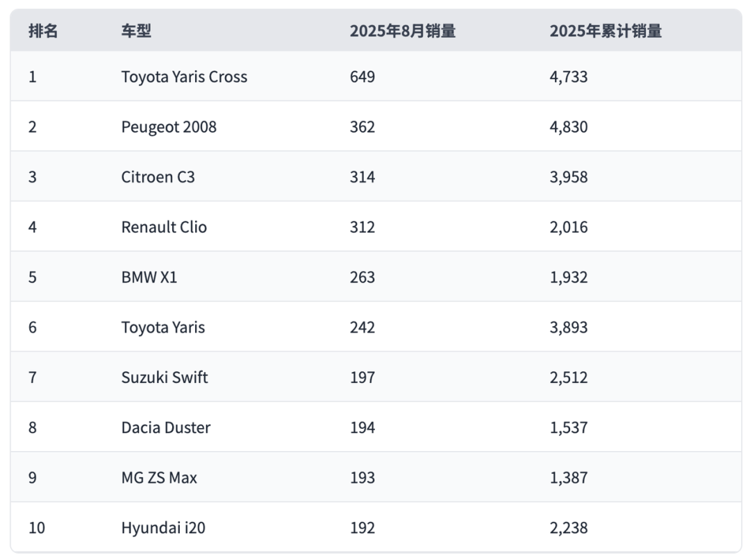Click the Dacia Duster model name
Image resolution: width=750 pixels, height=560 pixels.
click(x=165, y=427)
